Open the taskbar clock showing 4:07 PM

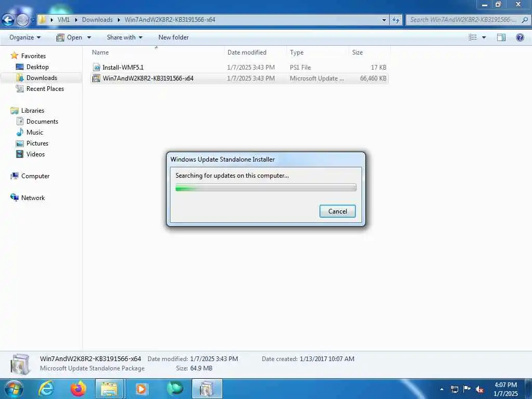pos(506,389)
